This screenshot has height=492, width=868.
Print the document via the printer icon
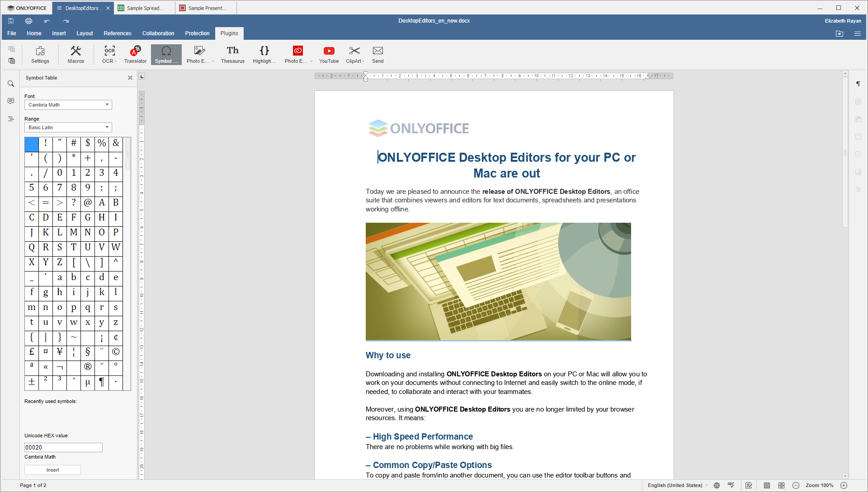tap(29, 21)
